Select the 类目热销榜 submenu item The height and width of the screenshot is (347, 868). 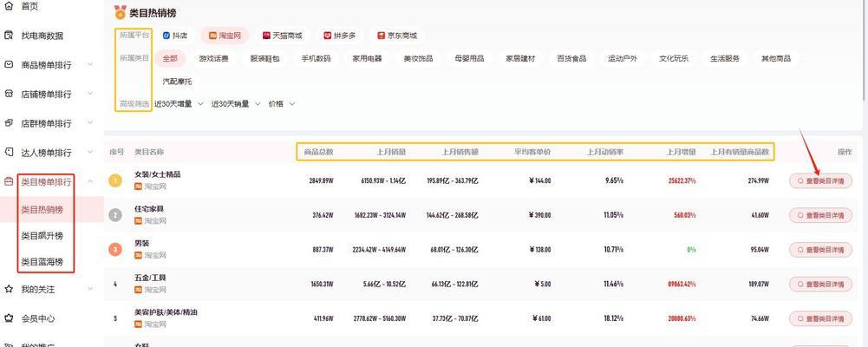(42, 209)
